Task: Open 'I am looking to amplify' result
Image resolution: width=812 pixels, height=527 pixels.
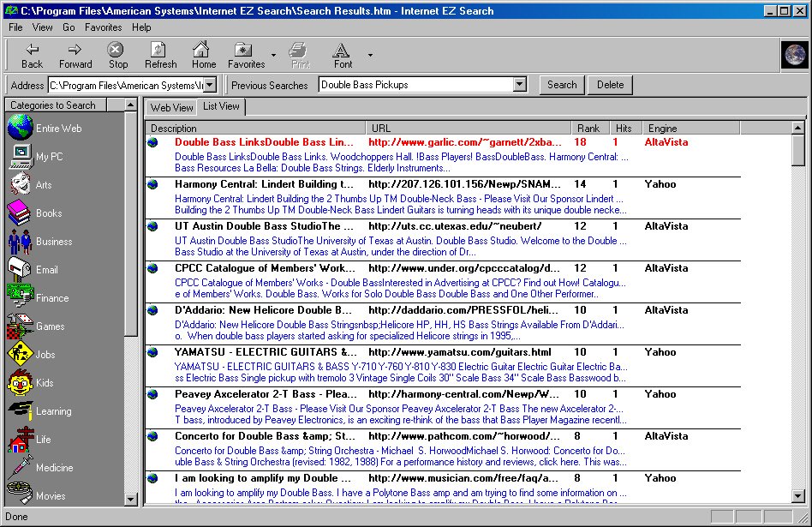Action: coord(263,478)
